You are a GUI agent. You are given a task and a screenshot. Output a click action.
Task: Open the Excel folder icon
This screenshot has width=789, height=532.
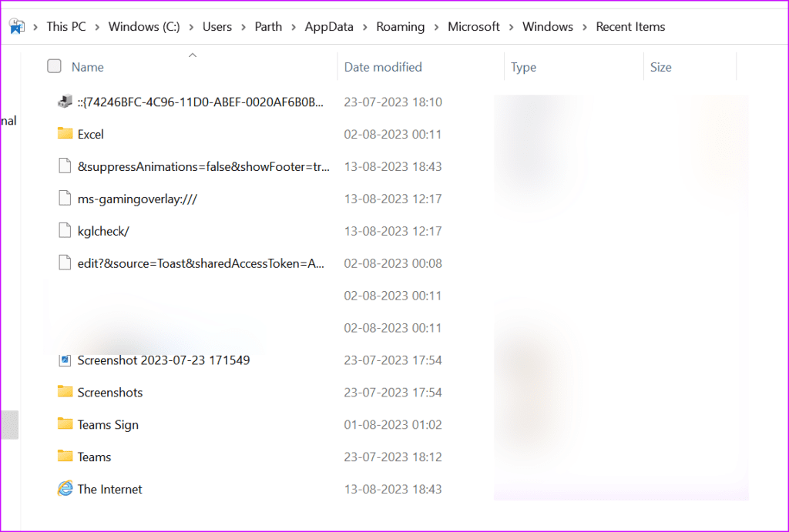point(65,134)
